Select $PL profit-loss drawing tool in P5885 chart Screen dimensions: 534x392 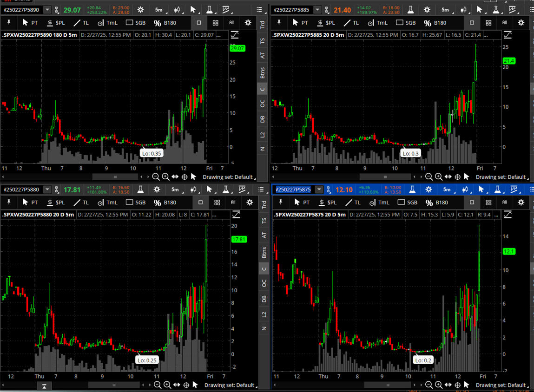326,23
